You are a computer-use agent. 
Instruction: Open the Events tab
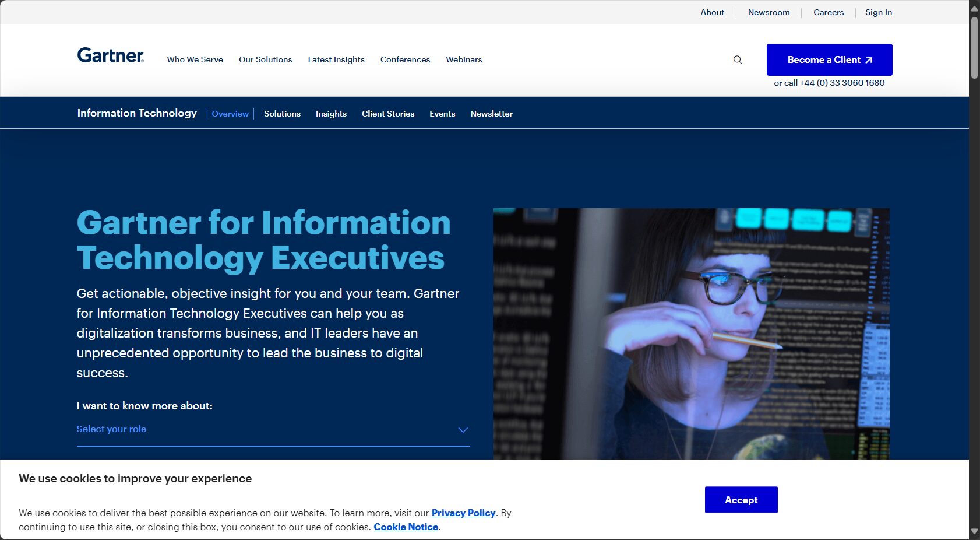442,114
